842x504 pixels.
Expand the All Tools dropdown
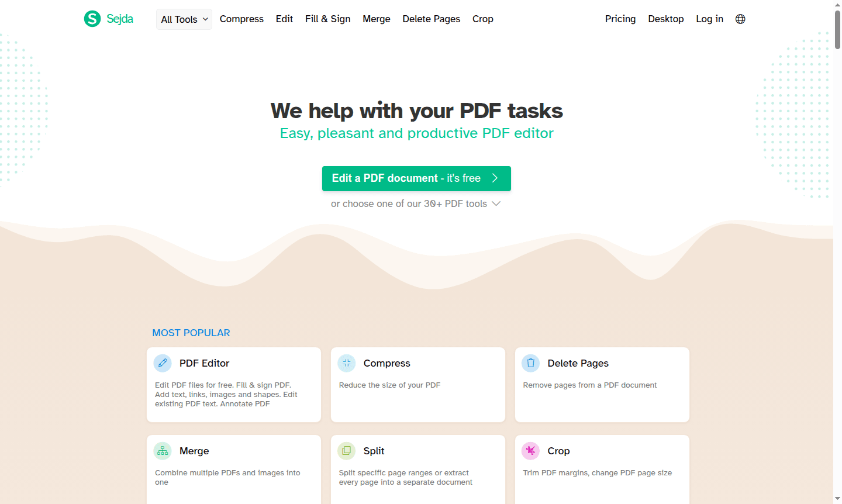pos(184,19)
